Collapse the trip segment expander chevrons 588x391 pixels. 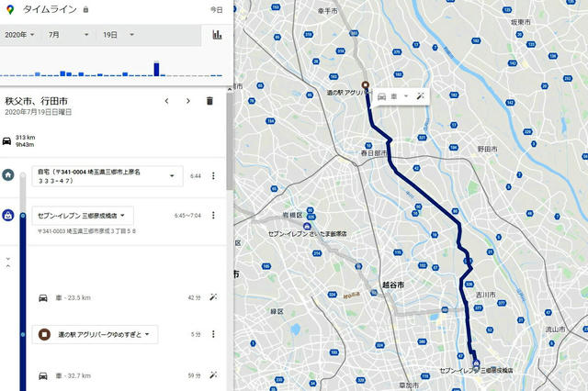pos(8,263)
